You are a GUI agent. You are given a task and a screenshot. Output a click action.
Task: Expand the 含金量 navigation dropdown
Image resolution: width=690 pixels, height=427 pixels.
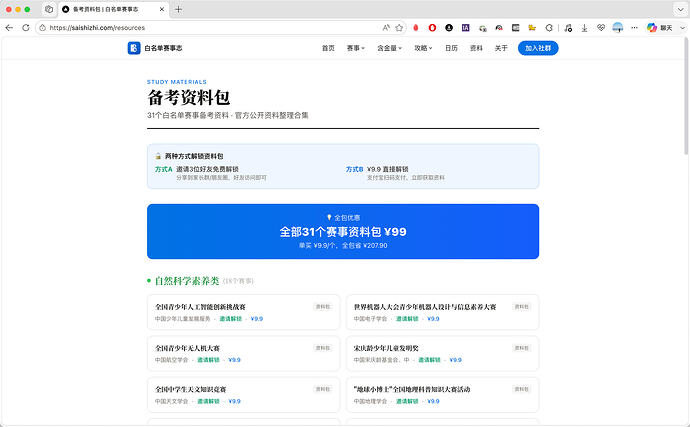[x=389, y=48]
